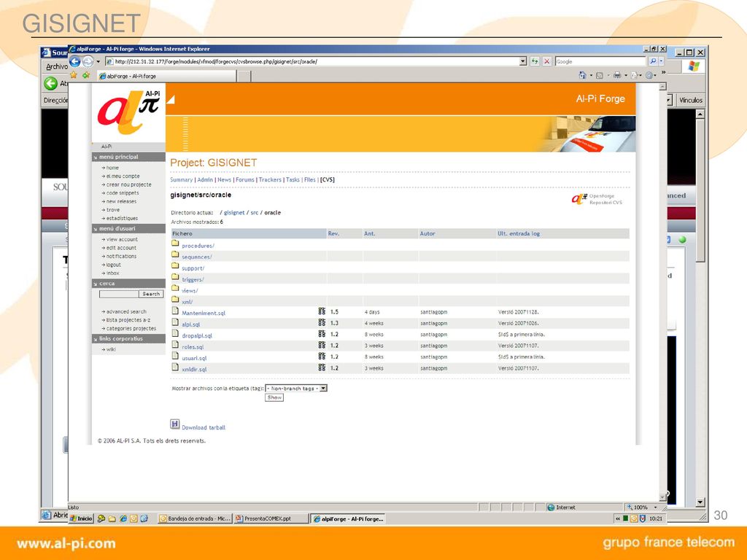Open the home link in menú principal
The image size is (747, 560).
(112, 168)
